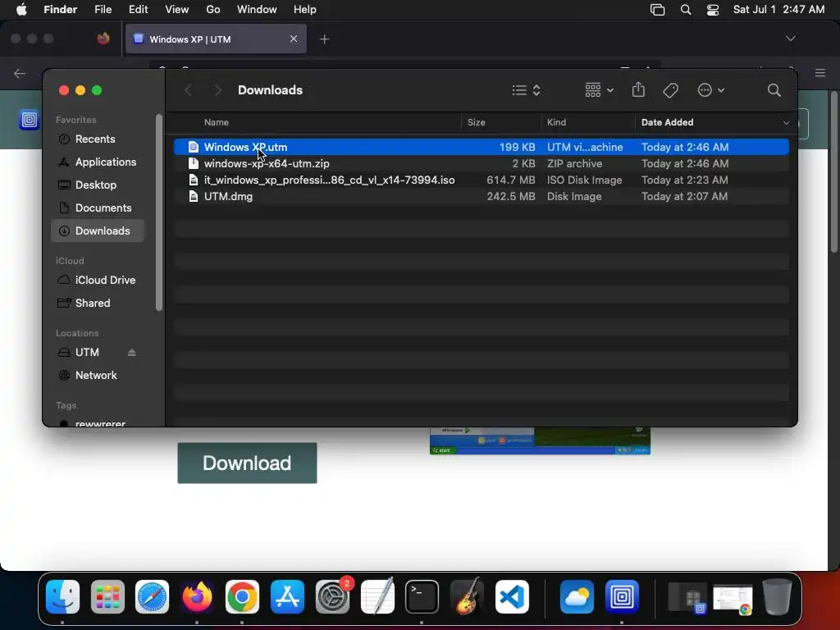Toggle the Date Added sort order chevron
Viewport: 840px width, 630px height.
[x=786, y=123]
